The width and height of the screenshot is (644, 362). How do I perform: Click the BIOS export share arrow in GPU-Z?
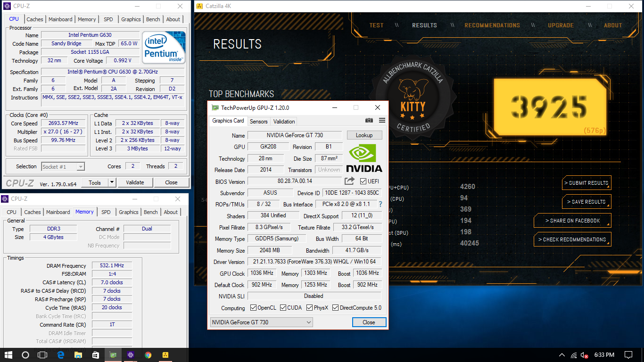[x=349, y=181]
